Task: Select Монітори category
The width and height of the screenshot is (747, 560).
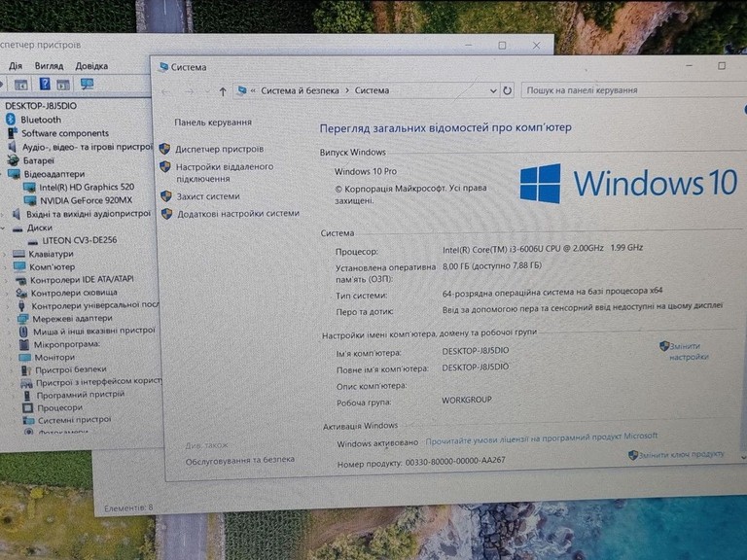Action: click(54, 357)
